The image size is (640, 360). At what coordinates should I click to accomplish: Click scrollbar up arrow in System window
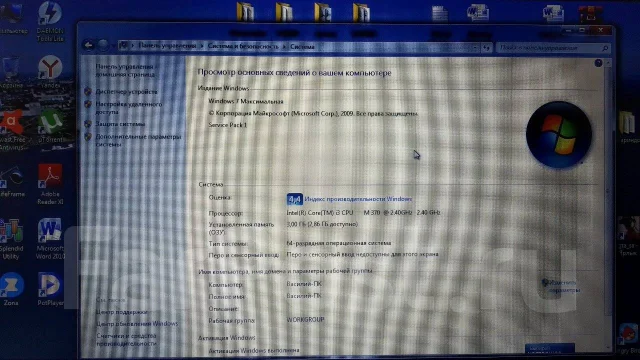(x=608, y=62)
